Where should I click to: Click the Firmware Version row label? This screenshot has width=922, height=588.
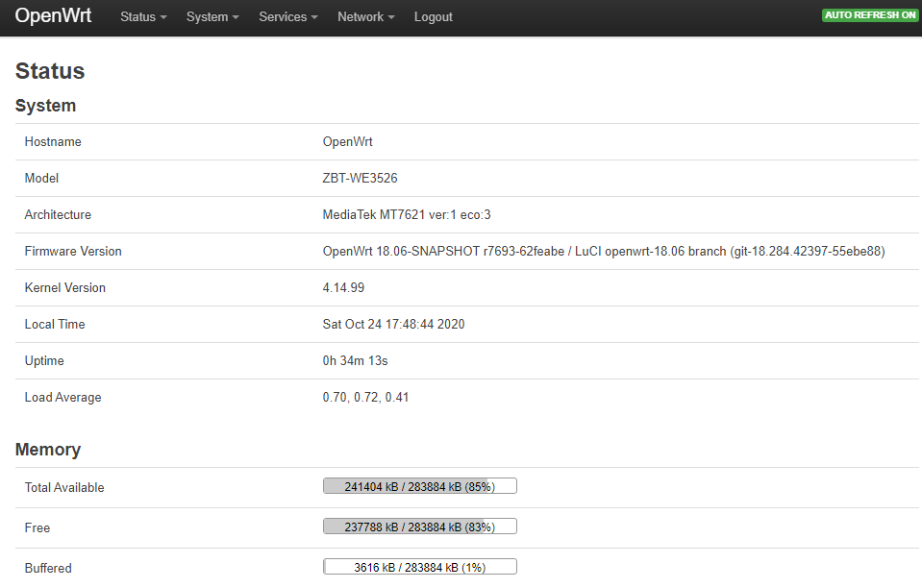point(73,252)
